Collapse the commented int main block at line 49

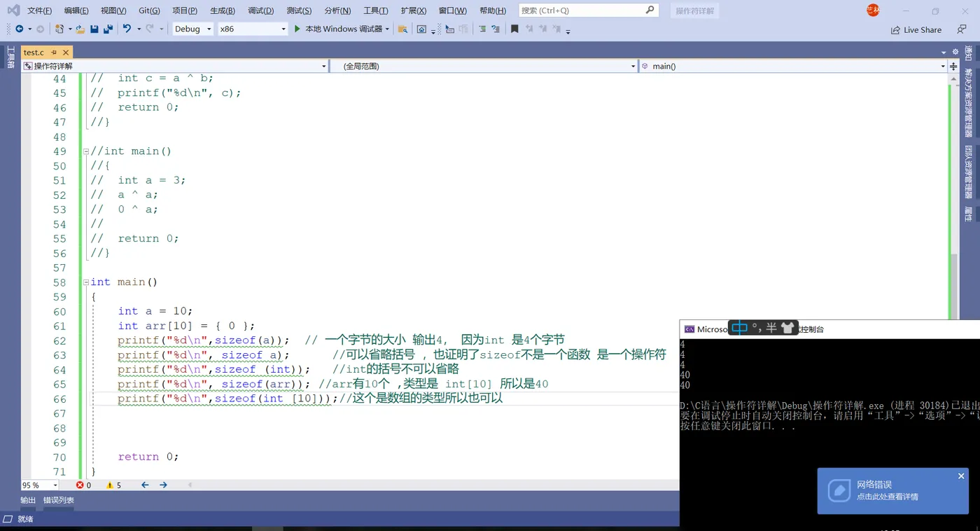point(86,151)
